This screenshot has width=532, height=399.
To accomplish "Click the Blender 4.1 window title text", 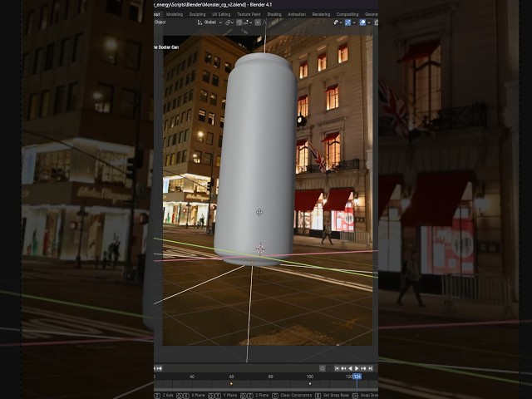I will pyautogui.click(x=260, y=4).
